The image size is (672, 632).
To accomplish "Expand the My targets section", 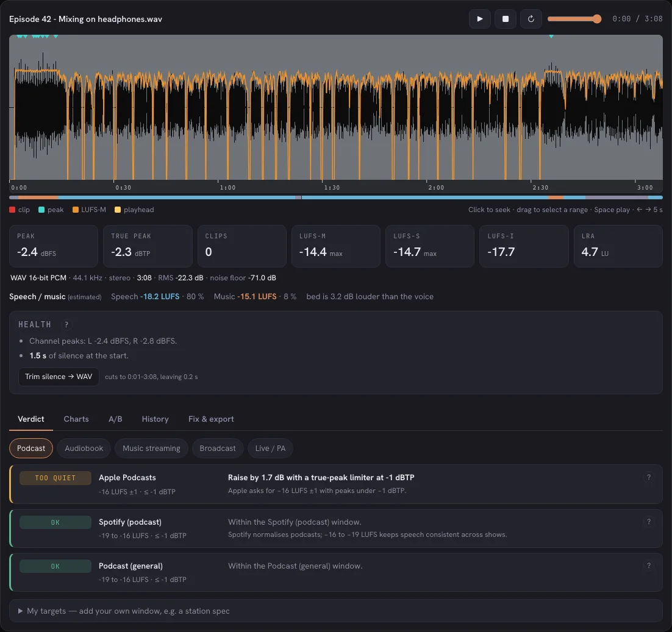I will 336,611.
